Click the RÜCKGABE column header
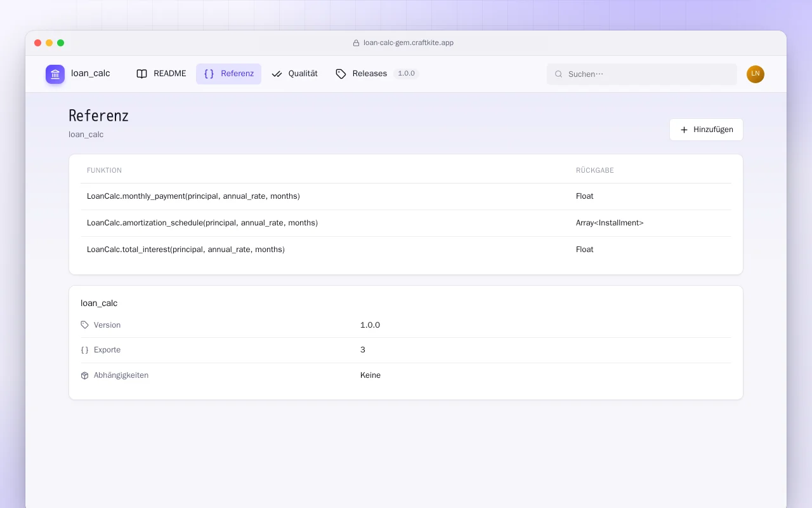Screen dimensions: 812x508 coord(595,171)
